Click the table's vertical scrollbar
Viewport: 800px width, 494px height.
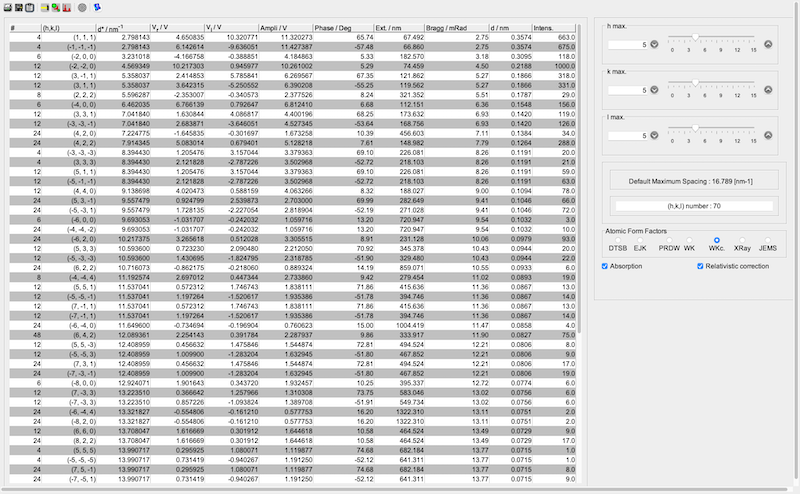coord(579,179)
